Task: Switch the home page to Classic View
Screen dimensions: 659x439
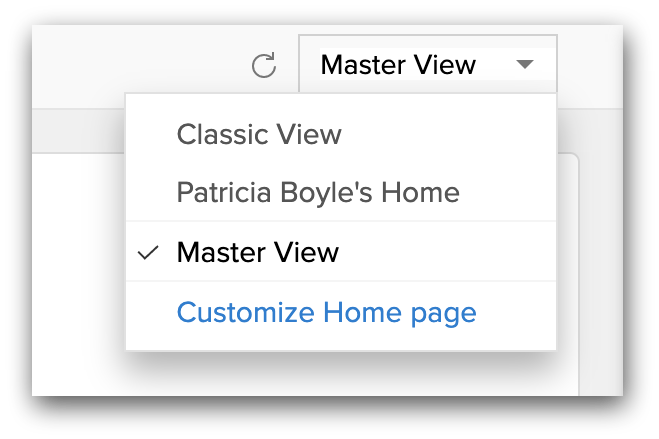Action: pyautogui.click(x=259, y=134)
